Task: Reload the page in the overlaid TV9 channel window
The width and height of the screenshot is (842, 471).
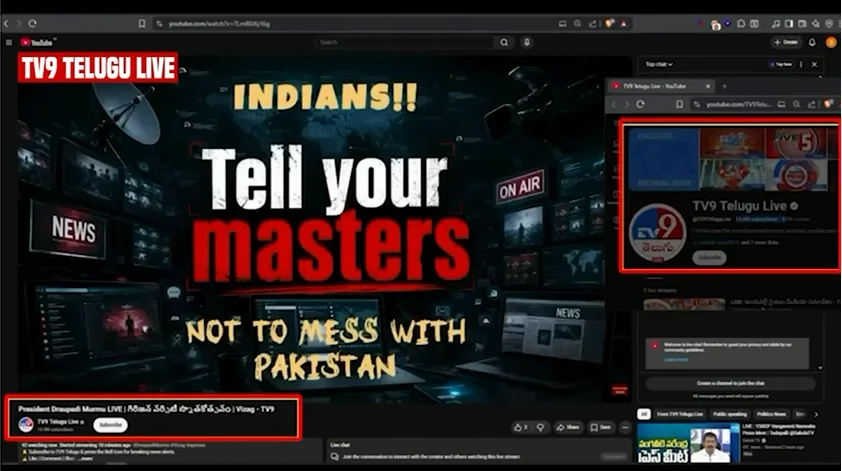Action: point(640,104)
